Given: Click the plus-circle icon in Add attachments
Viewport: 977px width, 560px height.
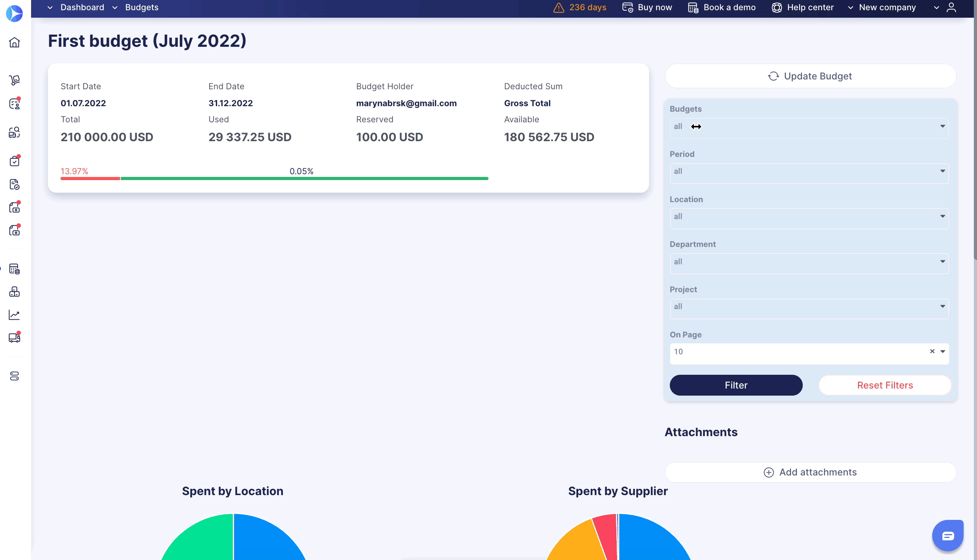Looking at the screenshot, I should [x=769, y=472].
